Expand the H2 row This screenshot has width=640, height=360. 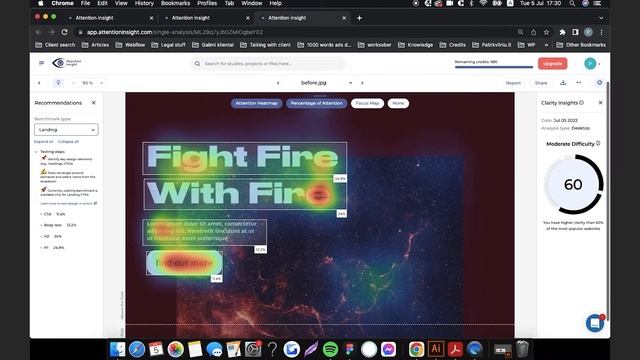click(41, 236)
